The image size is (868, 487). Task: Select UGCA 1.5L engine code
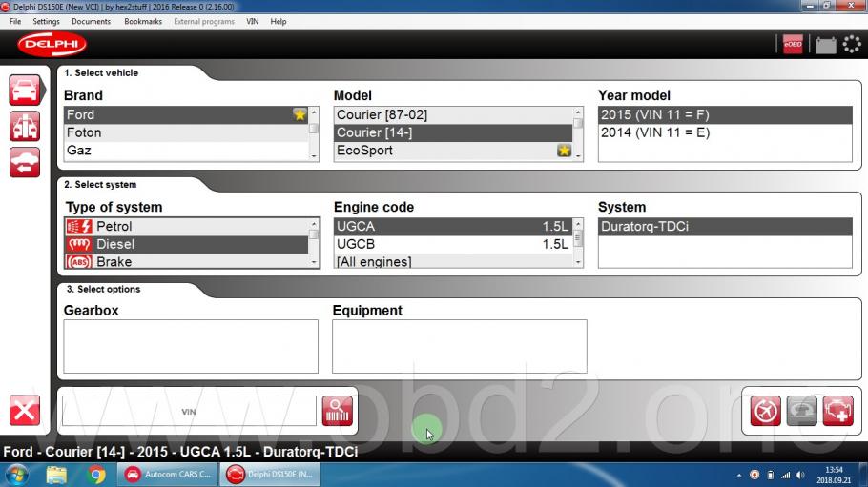point(453,226)
